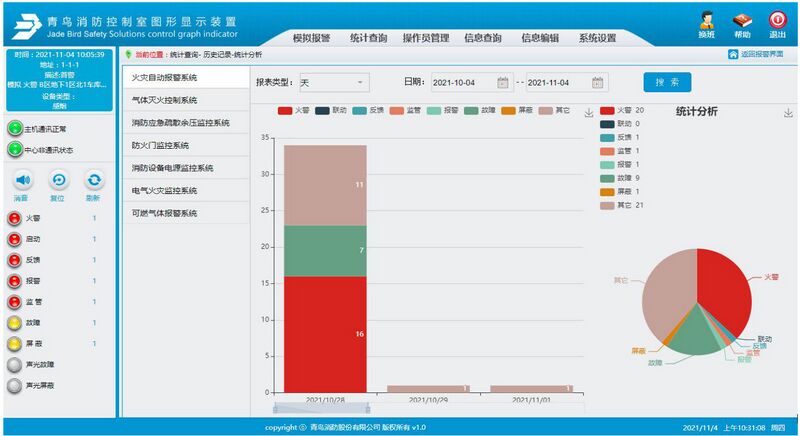
Task: Open the start date calendar picker
Action: pos(503,82)
